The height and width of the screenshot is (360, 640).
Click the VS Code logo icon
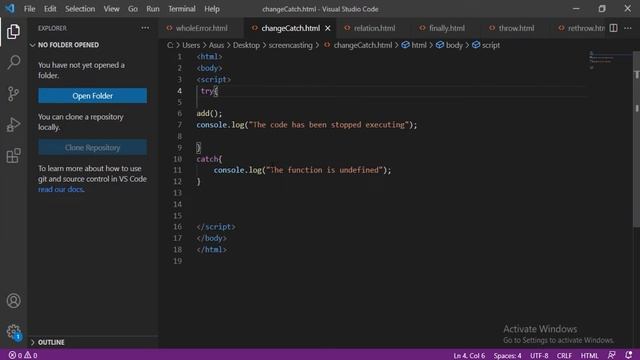coord(10,9)
